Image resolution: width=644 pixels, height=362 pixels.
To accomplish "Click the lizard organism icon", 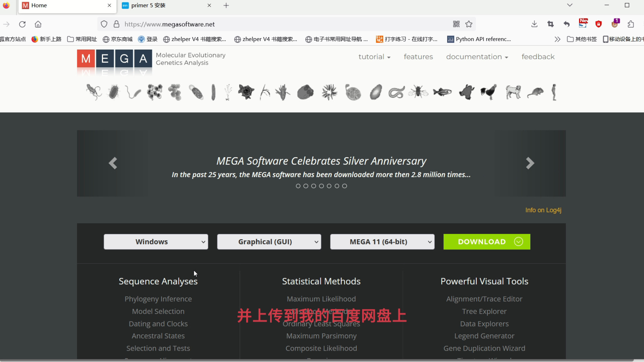I will coord(94,92).
